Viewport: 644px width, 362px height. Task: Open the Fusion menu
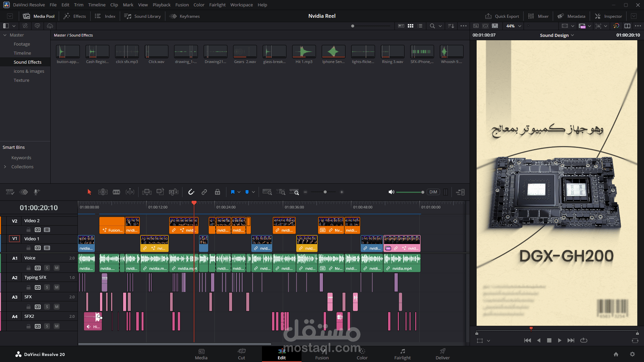coord(182,5)
